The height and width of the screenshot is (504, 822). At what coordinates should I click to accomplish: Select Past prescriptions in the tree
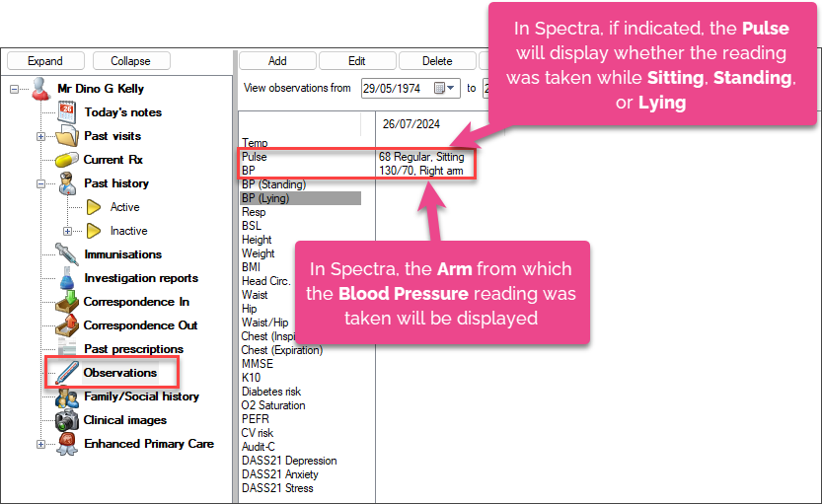[133, 349]
